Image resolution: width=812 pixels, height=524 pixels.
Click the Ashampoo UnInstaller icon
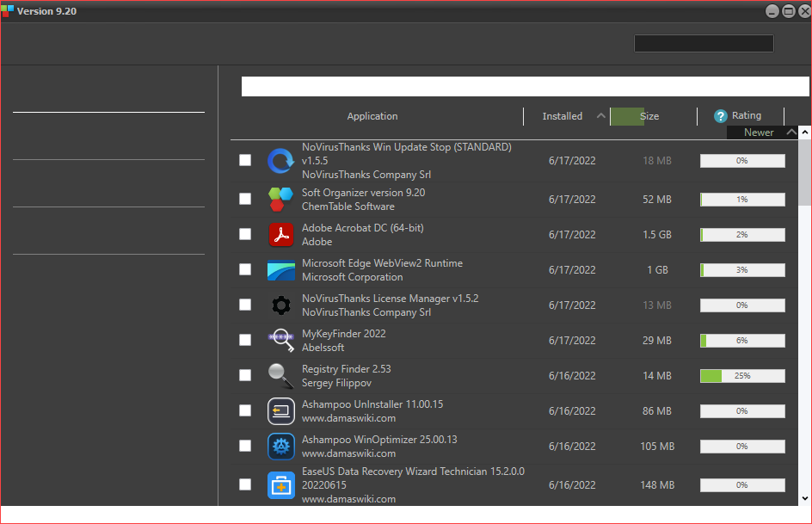coord(280,411)
